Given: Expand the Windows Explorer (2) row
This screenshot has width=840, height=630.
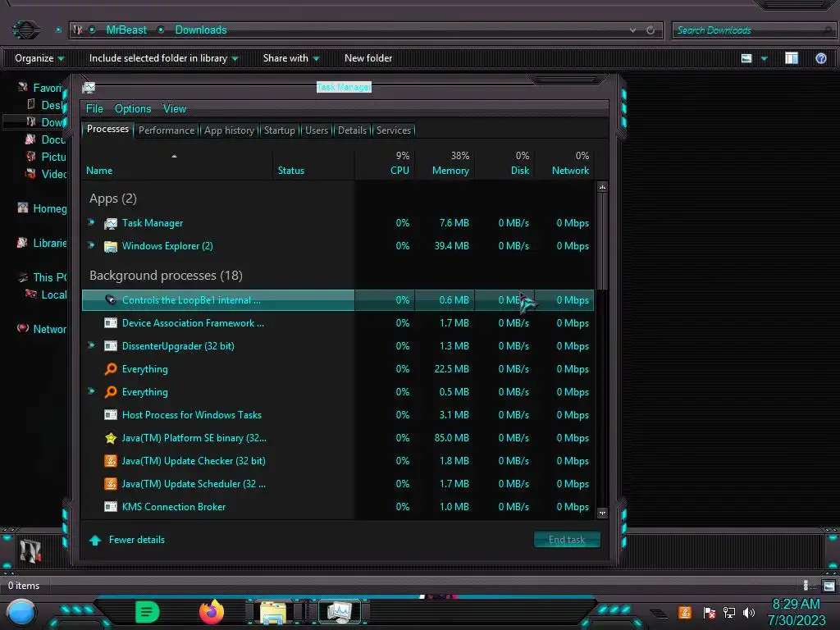Looking at the screenshot, I should pyautogui.click(x=92, y=245).
